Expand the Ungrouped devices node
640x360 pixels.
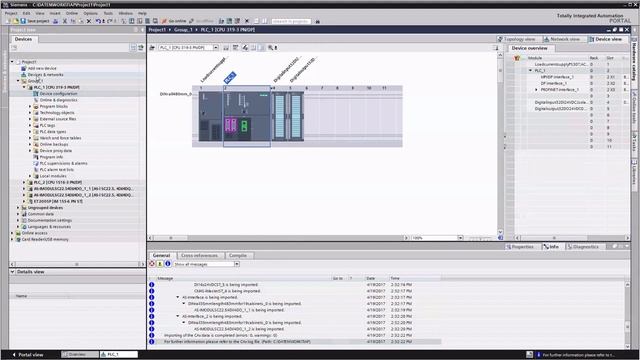point(18,208)
